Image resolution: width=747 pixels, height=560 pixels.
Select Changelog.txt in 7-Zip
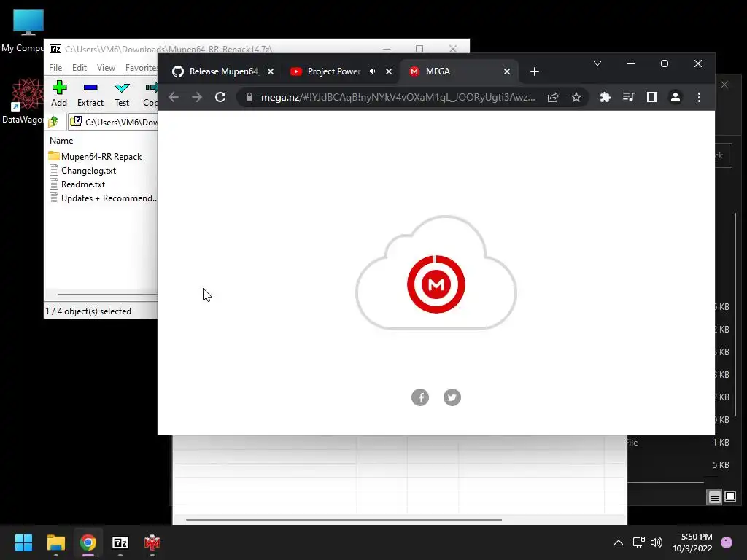click(x=82, y=170)
